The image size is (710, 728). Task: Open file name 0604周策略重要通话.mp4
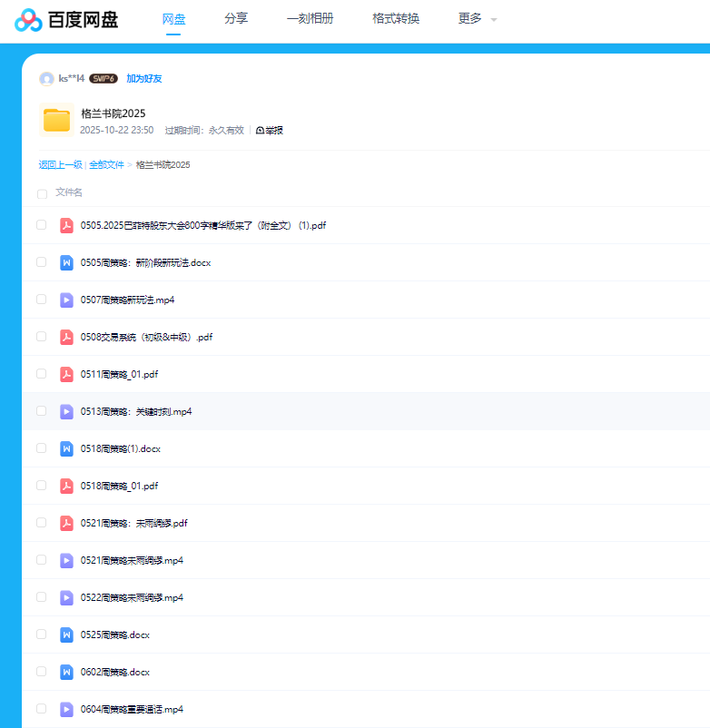132,709
